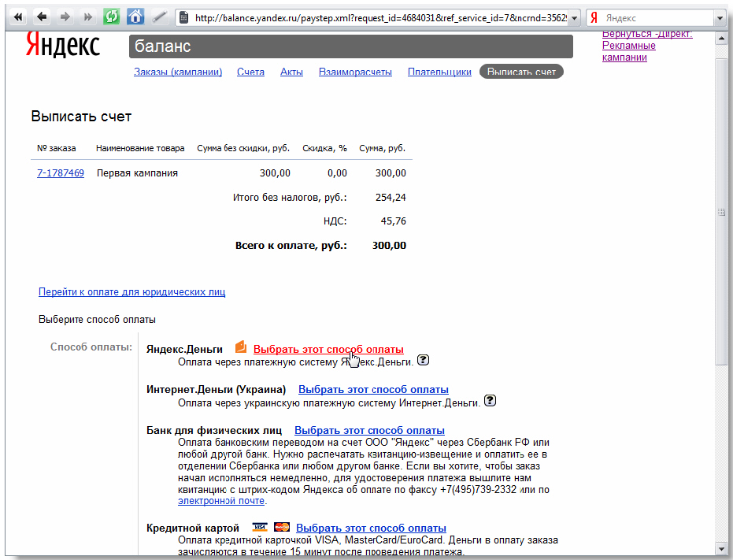Viewport: 733px width, 560px height.
Task: Open help icon next to Интернет.Деньги description
Action: 490,401
